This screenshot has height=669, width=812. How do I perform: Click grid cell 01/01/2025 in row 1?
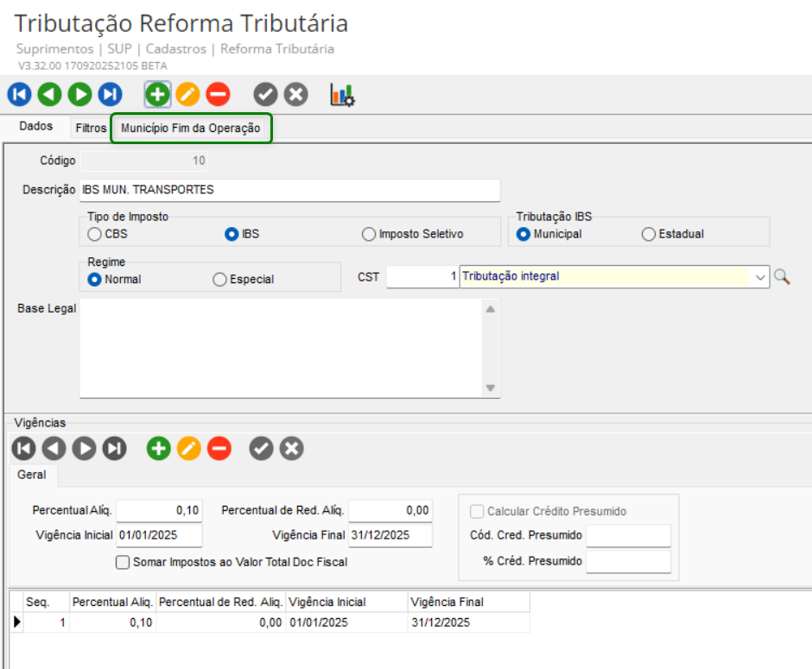tap(346, 622)
